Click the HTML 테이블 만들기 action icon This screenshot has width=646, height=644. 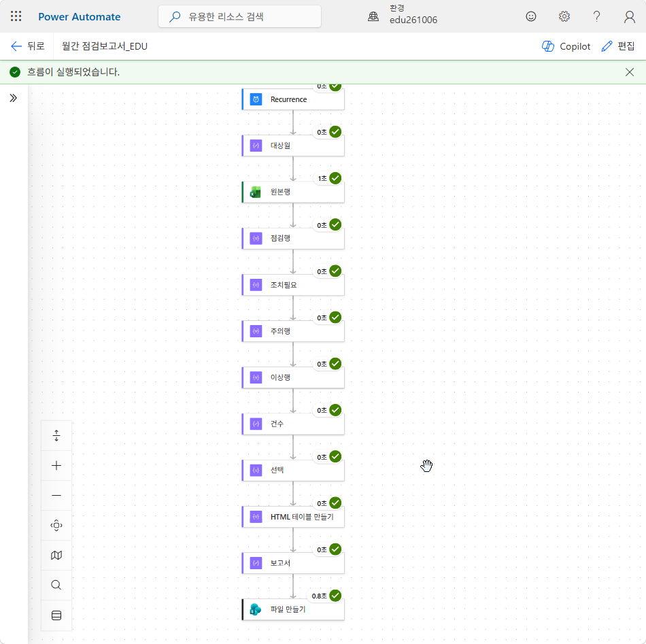[256, 517]
